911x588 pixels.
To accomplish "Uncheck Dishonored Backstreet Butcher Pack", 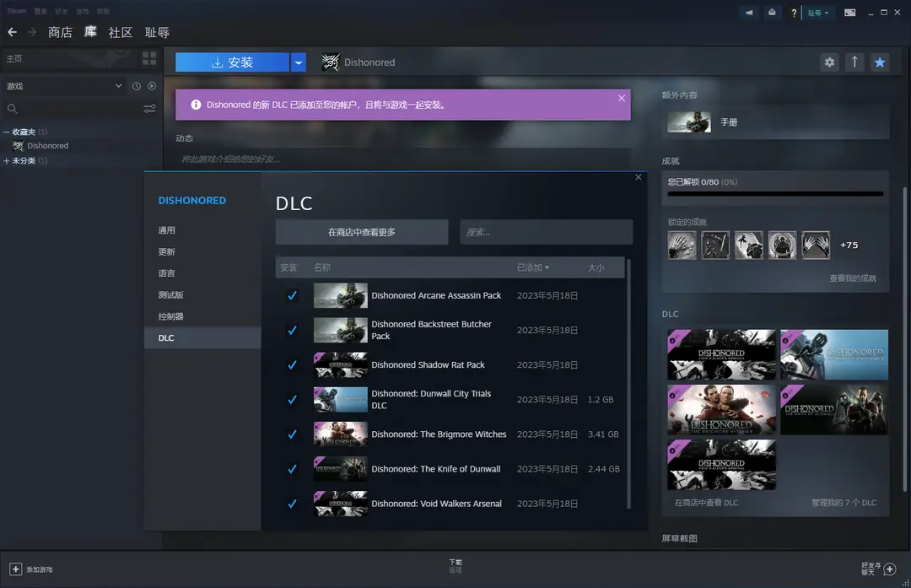I will [292, 330].
